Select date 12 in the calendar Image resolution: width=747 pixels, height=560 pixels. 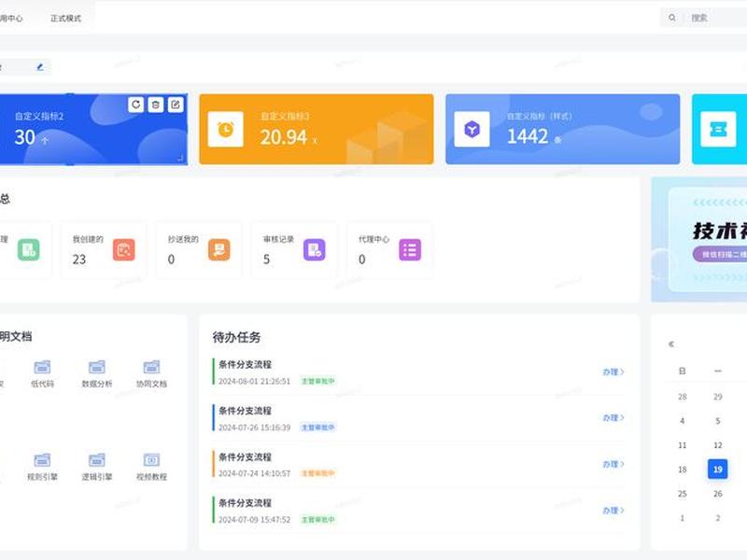coord(717,445)
